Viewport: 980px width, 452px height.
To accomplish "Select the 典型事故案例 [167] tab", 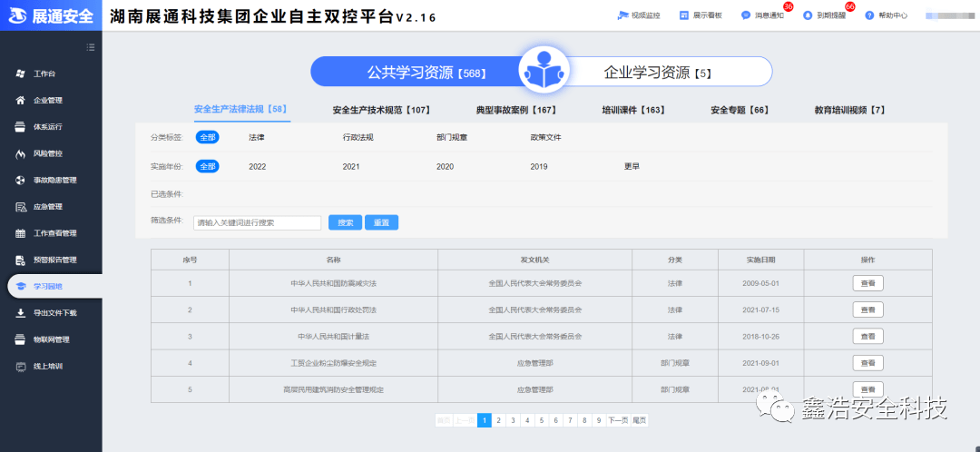I will point(516,110).
